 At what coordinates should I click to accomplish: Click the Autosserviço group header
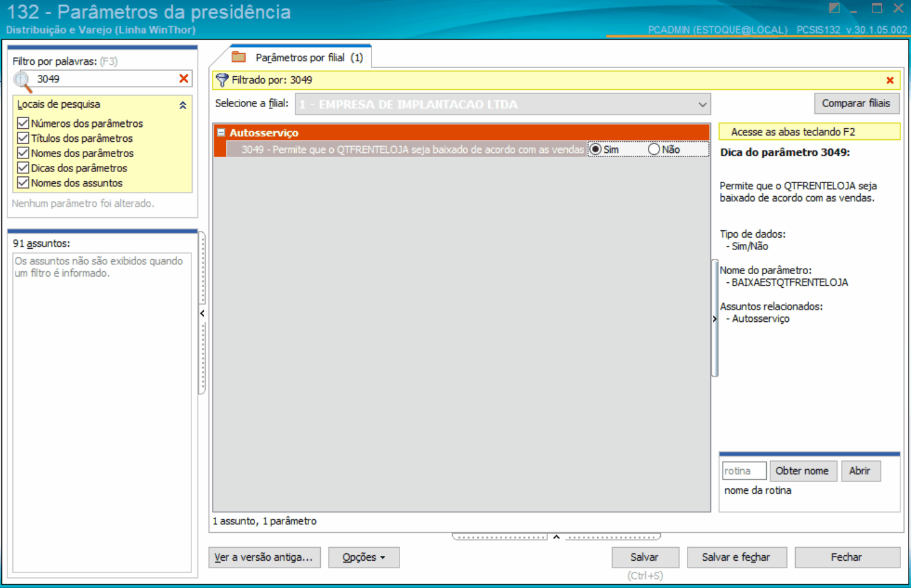(461, 132)
